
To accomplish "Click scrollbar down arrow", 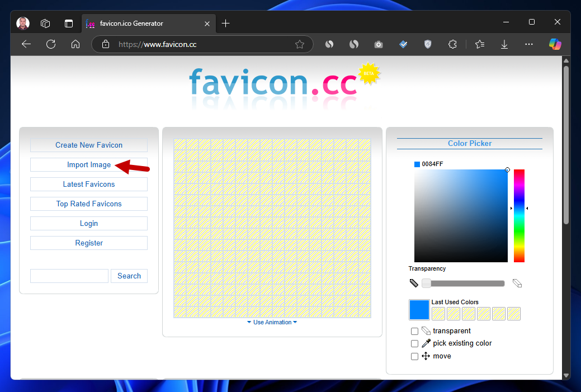I will pos(566,375).
